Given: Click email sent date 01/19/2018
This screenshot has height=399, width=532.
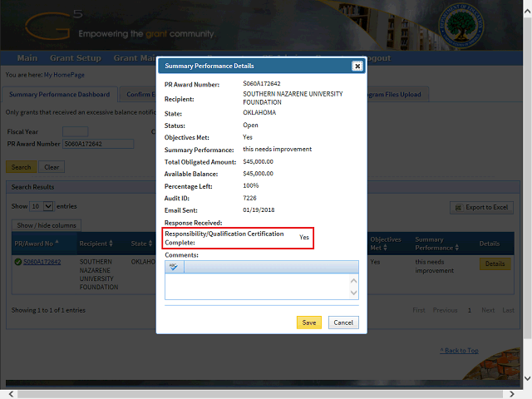Looking at the screenshot, I should (259, 209).
